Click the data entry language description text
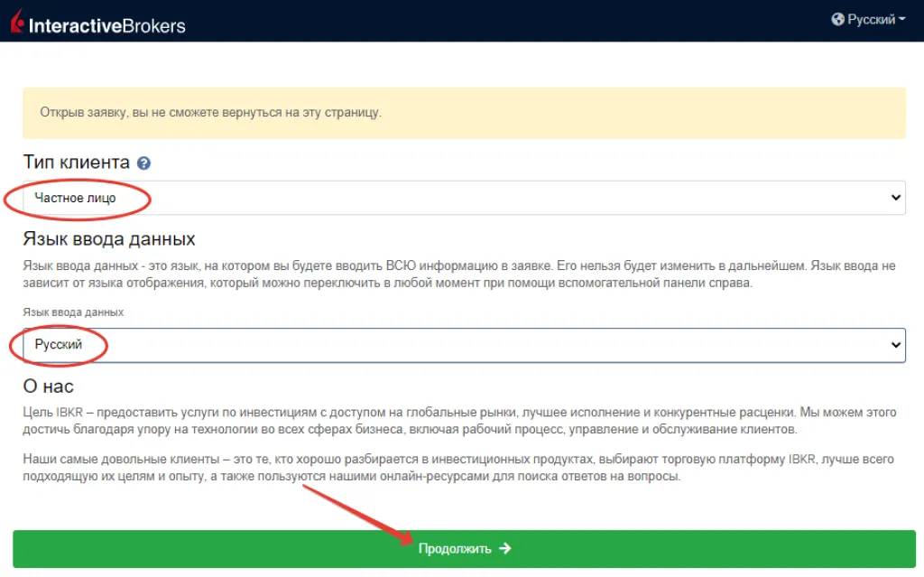This screenshot has width=924, height=577. pos(459,275)
